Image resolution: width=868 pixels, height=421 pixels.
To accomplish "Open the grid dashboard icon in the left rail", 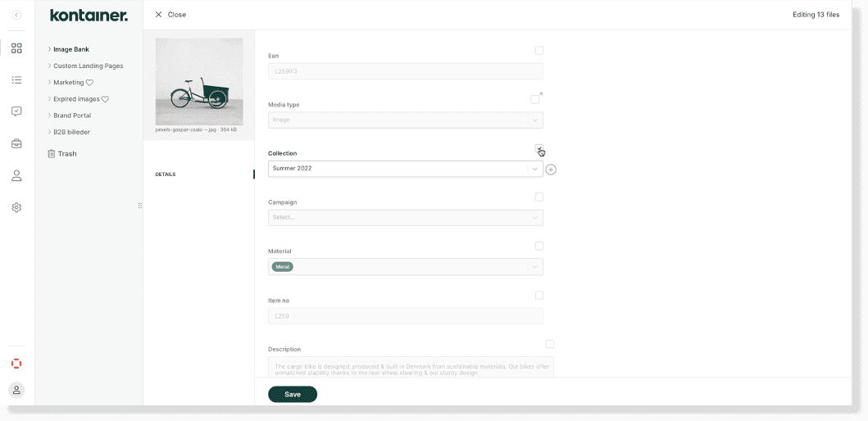I will (16, 48).
